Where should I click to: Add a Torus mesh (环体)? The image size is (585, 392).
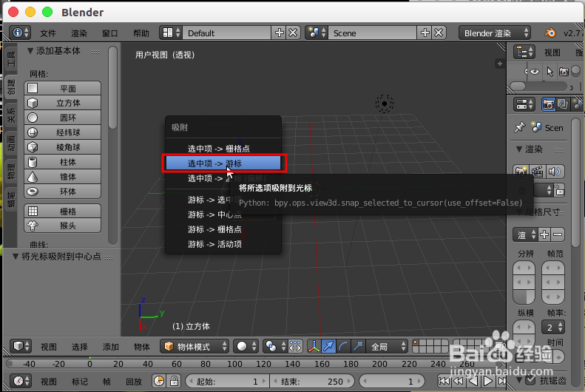coord(63,192)
